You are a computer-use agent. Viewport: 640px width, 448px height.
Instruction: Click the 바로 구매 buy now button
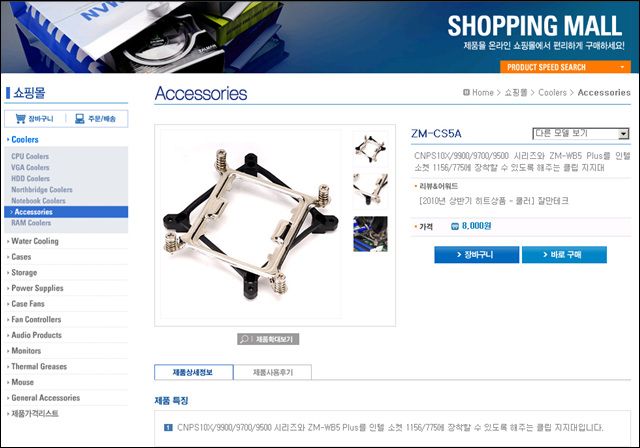pos(564,255)
